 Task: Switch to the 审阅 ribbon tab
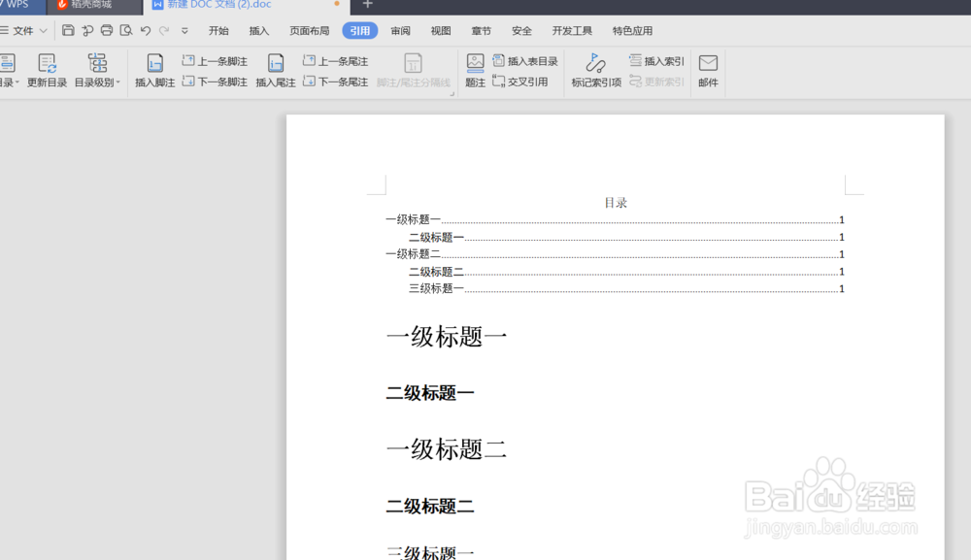pos(400,30)
